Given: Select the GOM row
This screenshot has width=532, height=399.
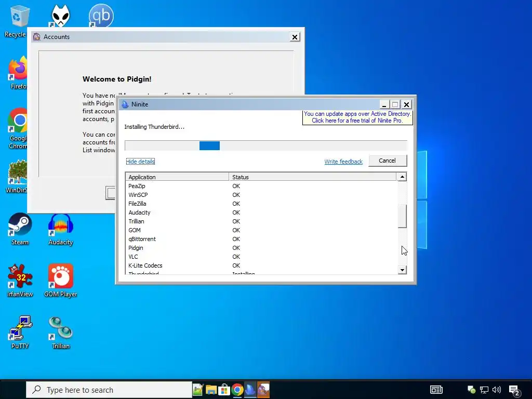Looking at the screenshot, I should (261, 230).
